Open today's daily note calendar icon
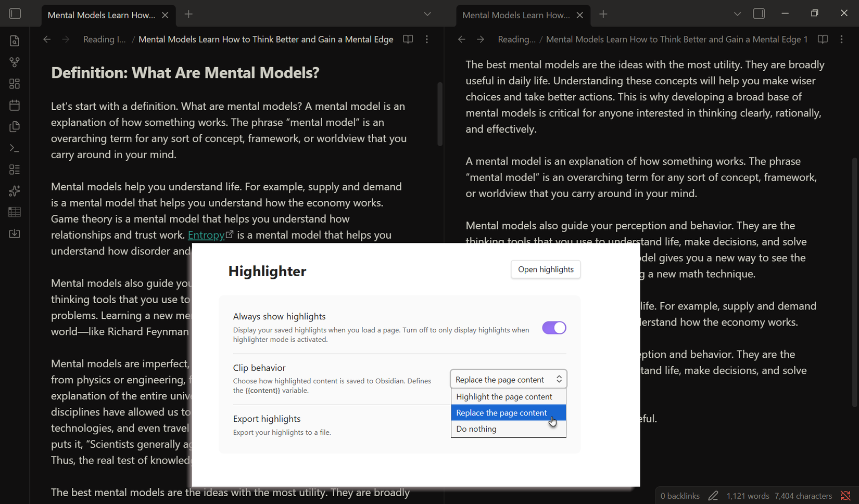859x504 pixels. tap(15, 105)
